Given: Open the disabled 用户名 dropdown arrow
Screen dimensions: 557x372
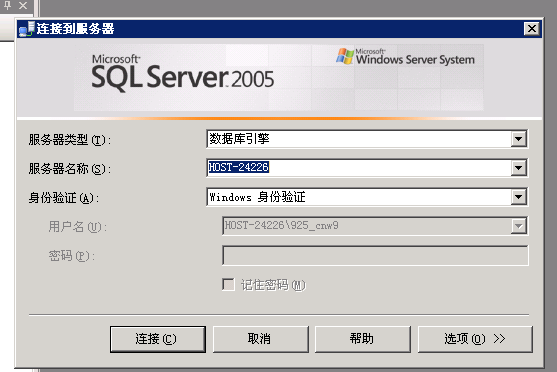Looking at the screenshot, I should 519,226.
